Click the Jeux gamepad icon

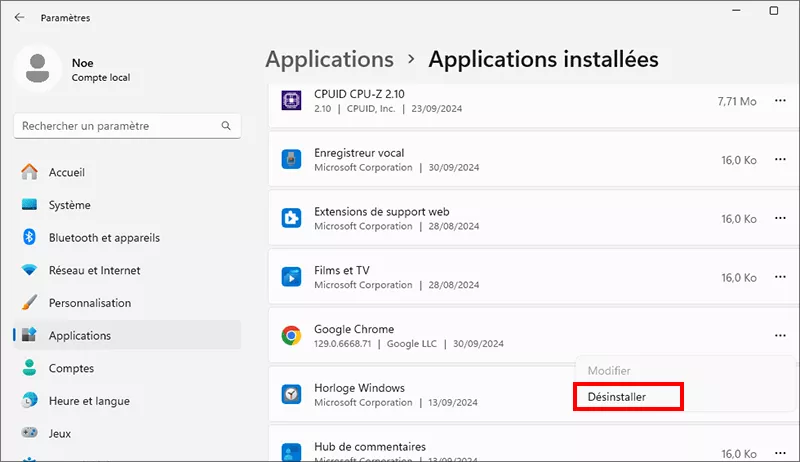tap(30, 433)
